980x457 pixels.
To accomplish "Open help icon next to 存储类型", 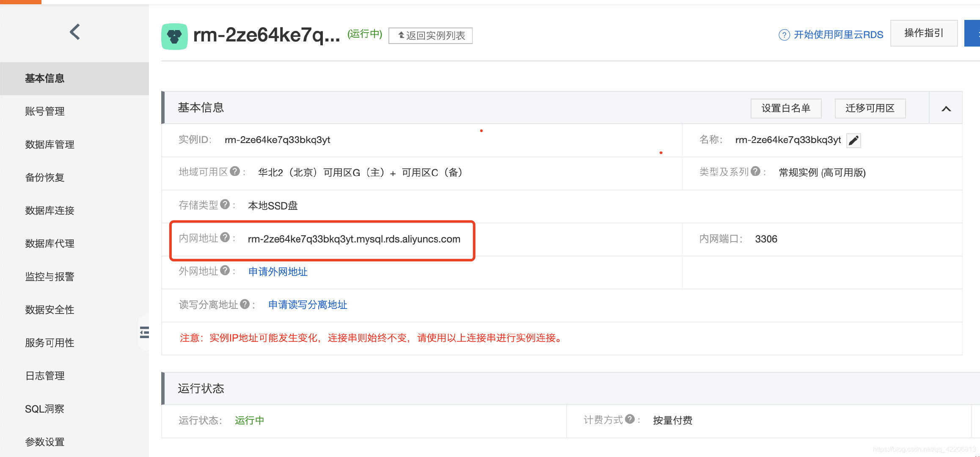I will pos(225,204).
